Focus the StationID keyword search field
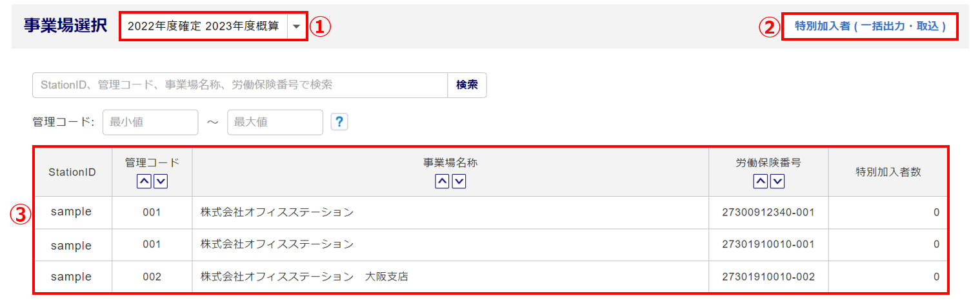Image resolution: width=980 pixels, height=307 pixels. pyautogui.click(x=239, y=85)
